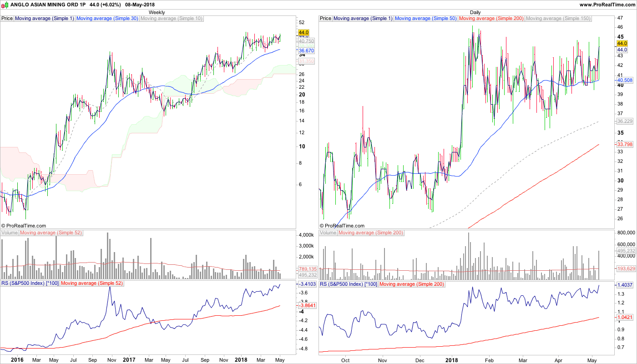Click the yellow 44.0 price tag on Daily axis
637x364 pixels.
(622, 43)
